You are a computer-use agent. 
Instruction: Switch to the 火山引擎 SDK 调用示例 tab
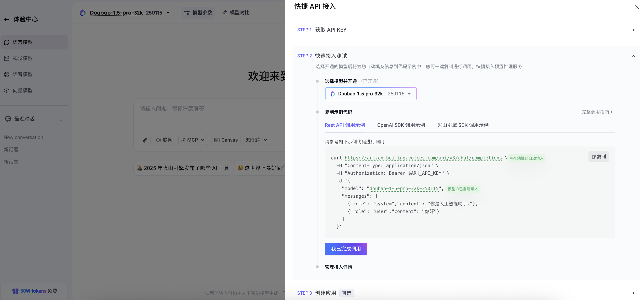click(x=463, y=125)
